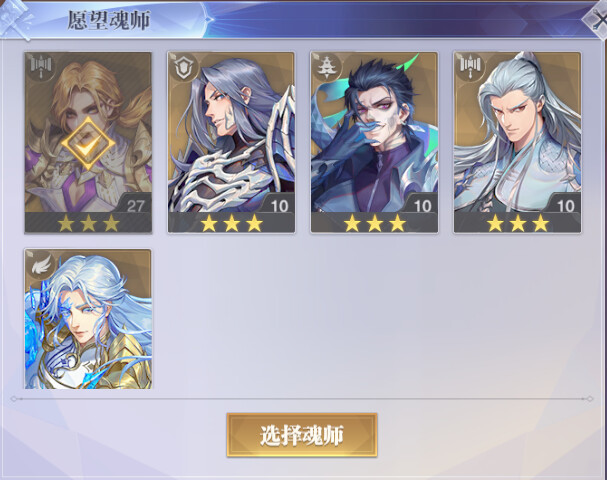Click level 10 badge on silver-haired card
Screen dimensions: 607x480
(565, 205)
